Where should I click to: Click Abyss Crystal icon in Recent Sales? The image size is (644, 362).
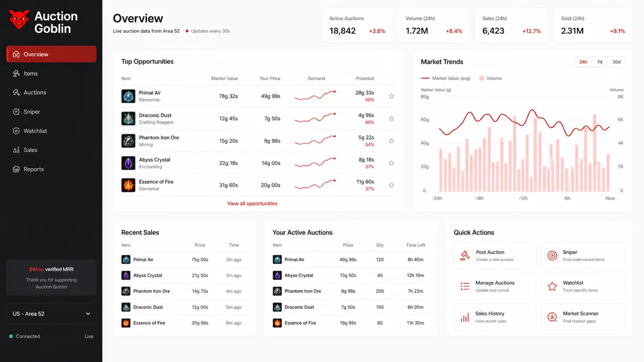tap(126, 275)
